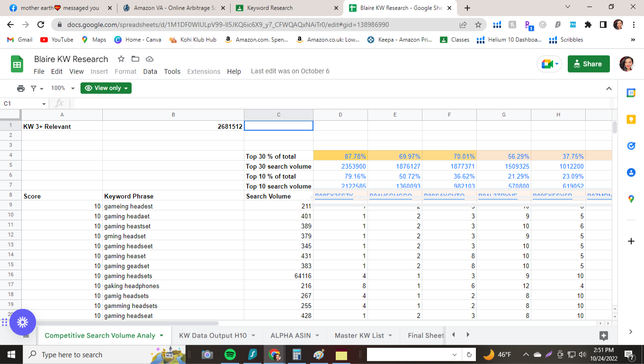The width and height of the screenshot is (644, 364).
Task: Open the Edit menu
Action: pos(57,72)
